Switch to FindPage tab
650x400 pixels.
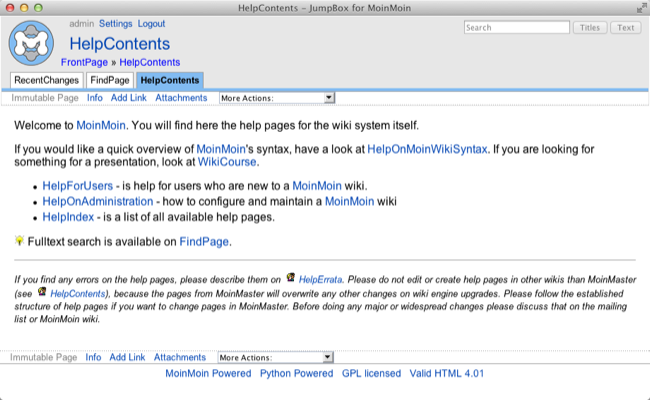[110, 80]
